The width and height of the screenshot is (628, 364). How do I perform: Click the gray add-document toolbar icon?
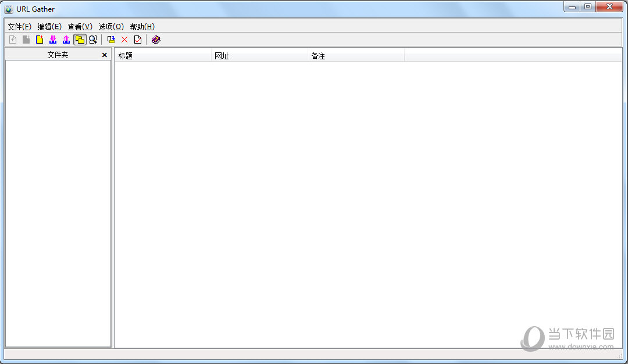pos(26,40)
